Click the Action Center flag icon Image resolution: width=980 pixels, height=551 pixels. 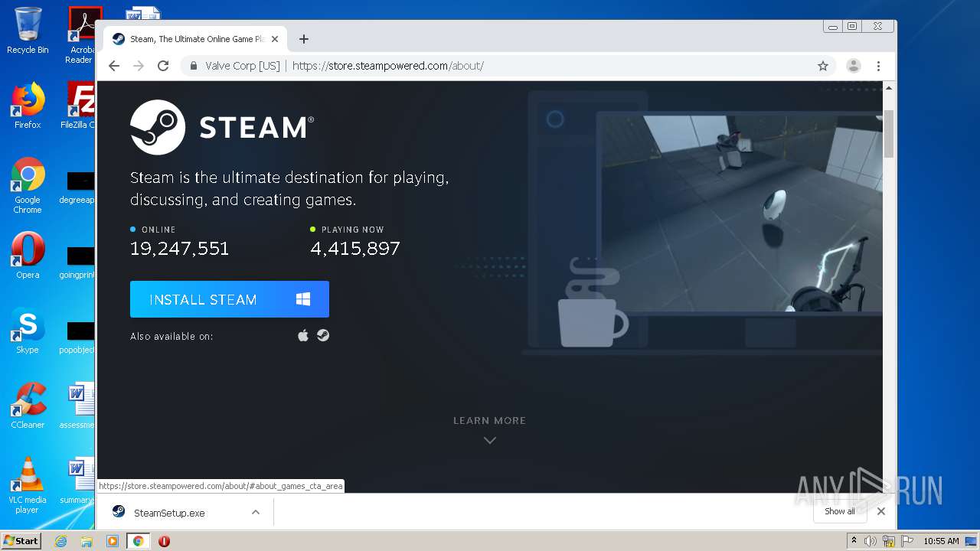click(x=906, y=541)
